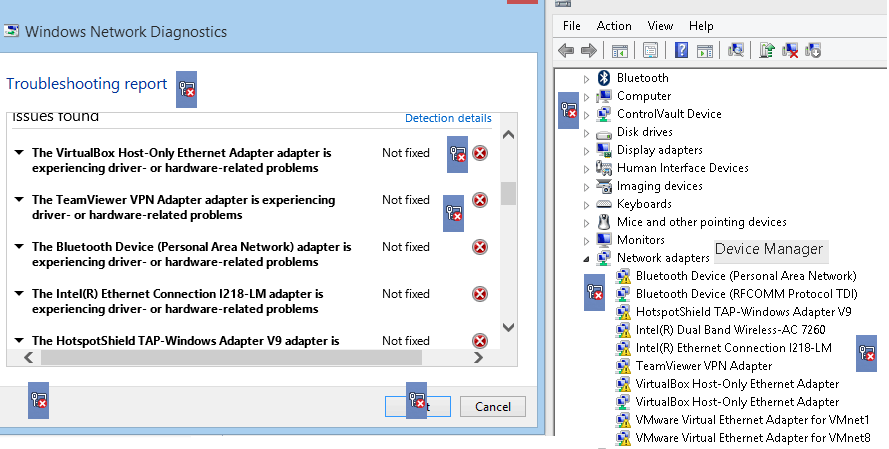Collapse the VirtualBox Host-Only adapter issue
Viewport: 889px width, 449px height.
pos(19,153)
